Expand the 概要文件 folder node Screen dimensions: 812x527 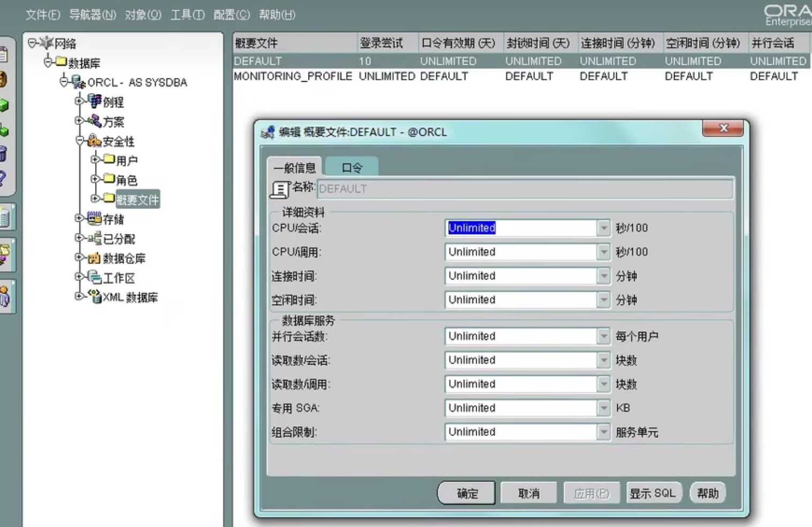point(95,198)
